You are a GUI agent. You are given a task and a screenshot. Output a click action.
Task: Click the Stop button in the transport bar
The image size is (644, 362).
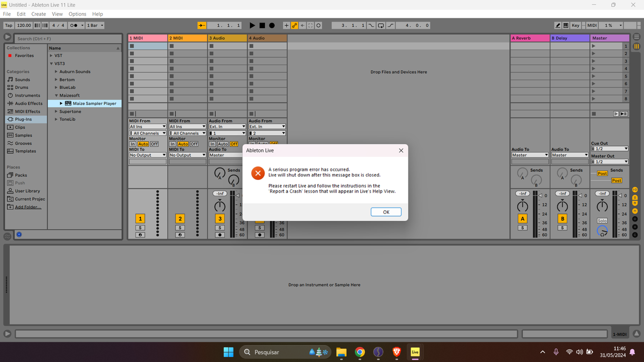point(262,25)
